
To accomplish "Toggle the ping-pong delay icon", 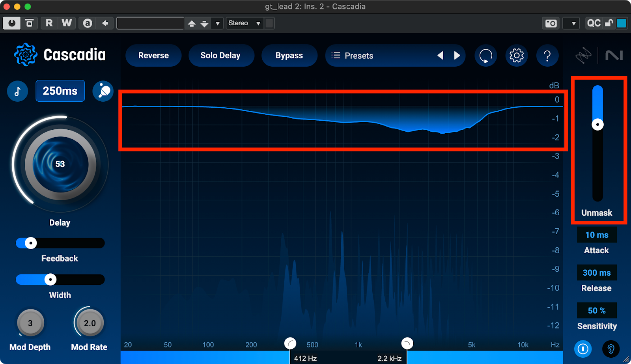I will [103, 91].
